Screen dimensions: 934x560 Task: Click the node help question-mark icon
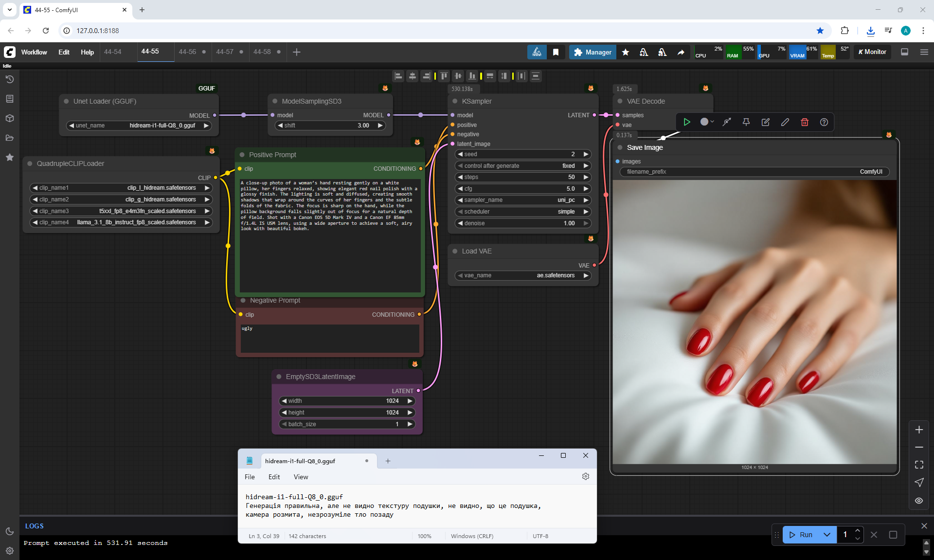tap(824, 122)
